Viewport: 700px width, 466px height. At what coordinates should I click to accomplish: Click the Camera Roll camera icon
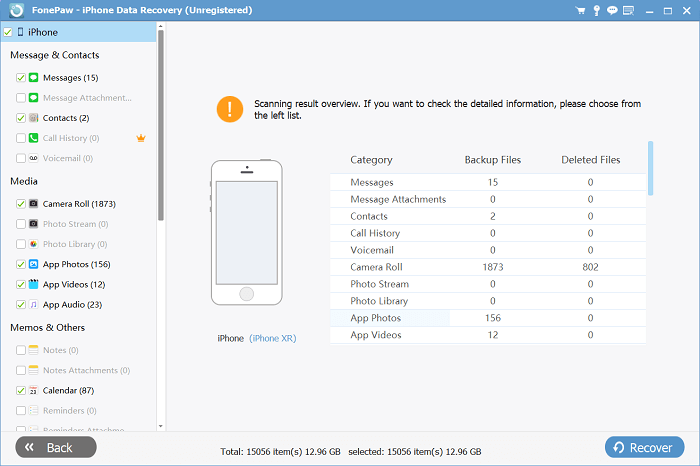(33, 204)
